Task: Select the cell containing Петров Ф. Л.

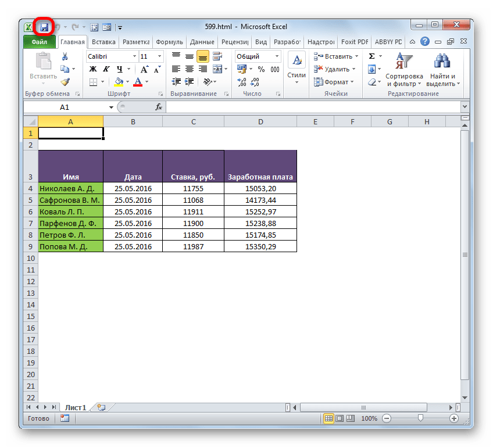Action: coord(70,235)
